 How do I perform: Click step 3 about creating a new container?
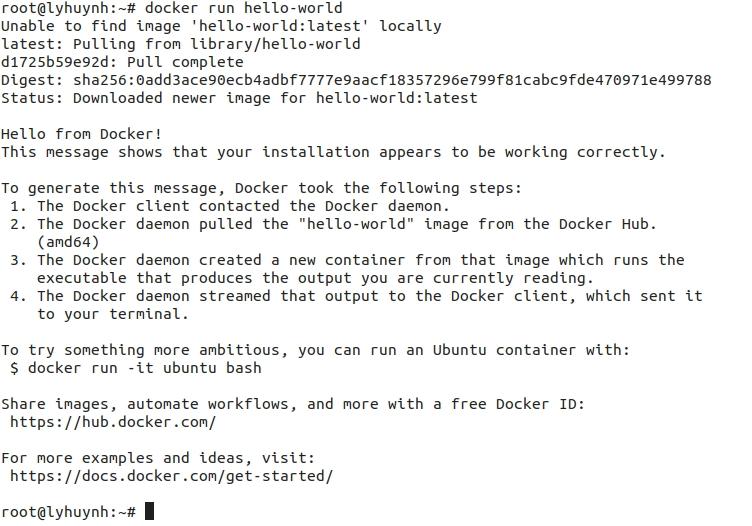click(360, 260)
